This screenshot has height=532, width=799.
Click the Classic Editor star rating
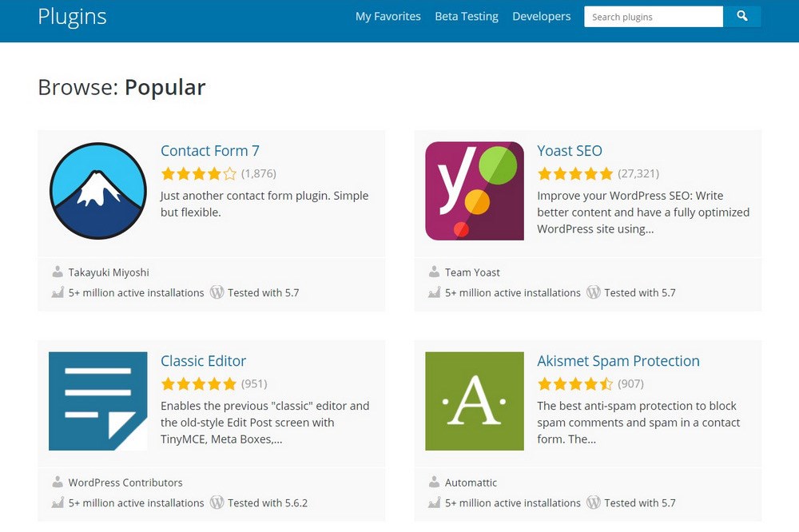199,383
